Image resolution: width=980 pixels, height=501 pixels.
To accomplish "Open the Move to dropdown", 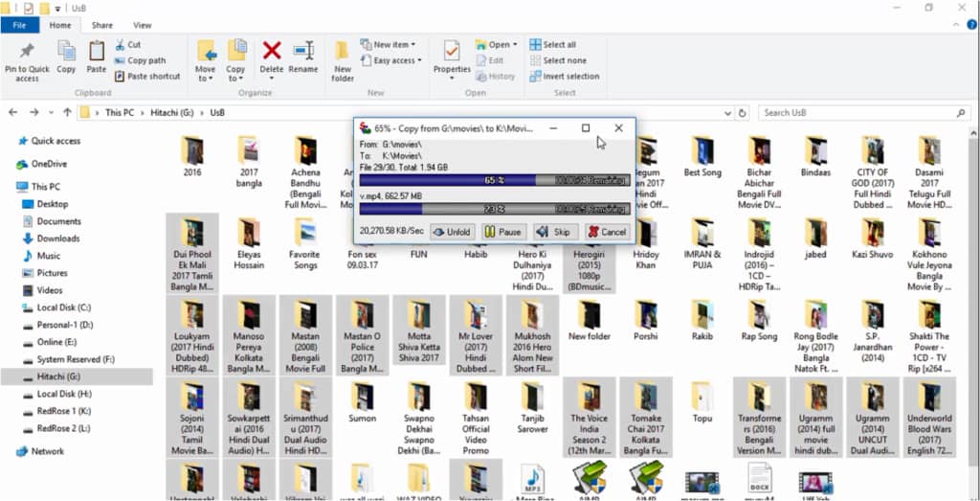I will pos(206,59).
